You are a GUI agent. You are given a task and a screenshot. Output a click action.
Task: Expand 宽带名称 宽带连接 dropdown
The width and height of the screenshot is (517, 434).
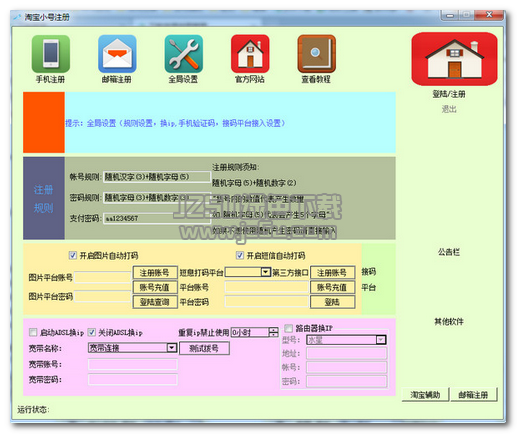[171, 348]
